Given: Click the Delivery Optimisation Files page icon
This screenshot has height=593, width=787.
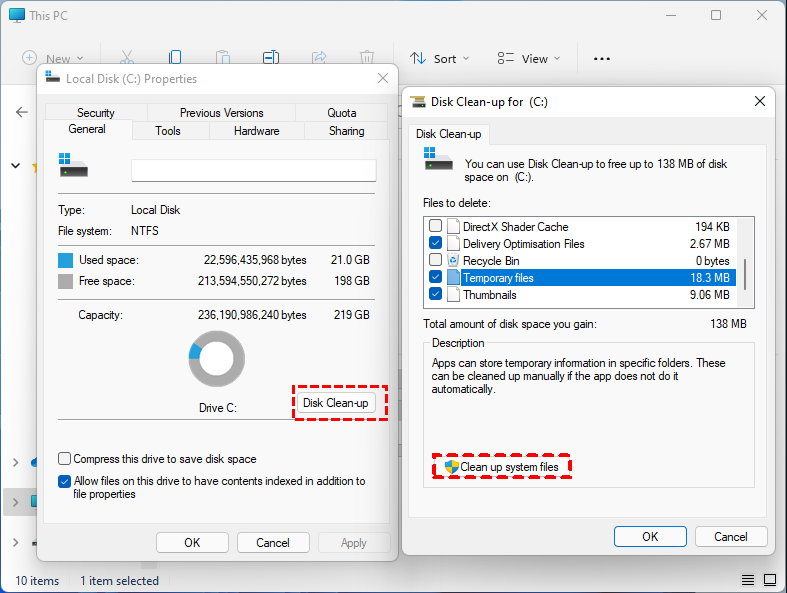Looking at the screenshot, I should click(x=453, y=244).
